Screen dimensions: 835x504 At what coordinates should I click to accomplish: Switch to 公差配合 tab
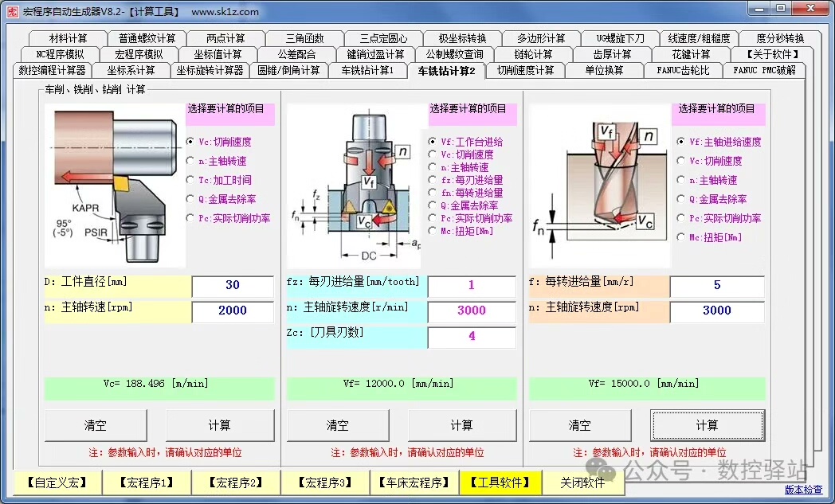(296, 54)
